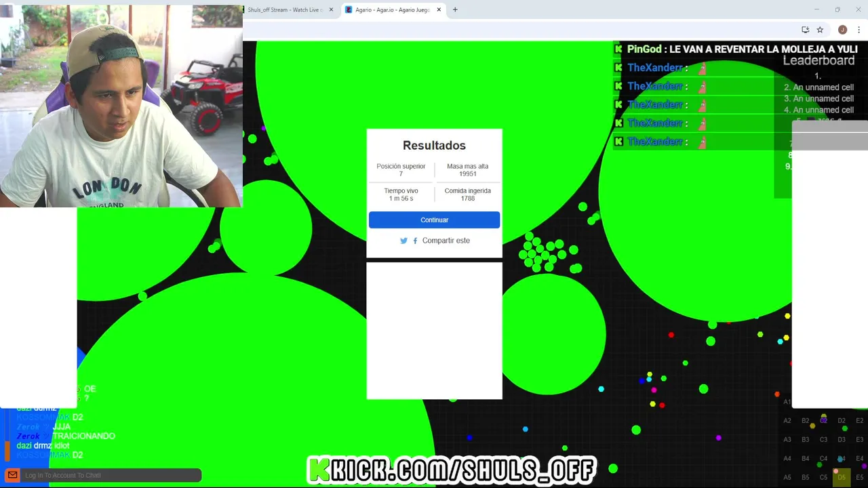Select leaderboard entry 2. An unnamed cell
This screenshot has width=868, height=488.
(x=818, y=87)
